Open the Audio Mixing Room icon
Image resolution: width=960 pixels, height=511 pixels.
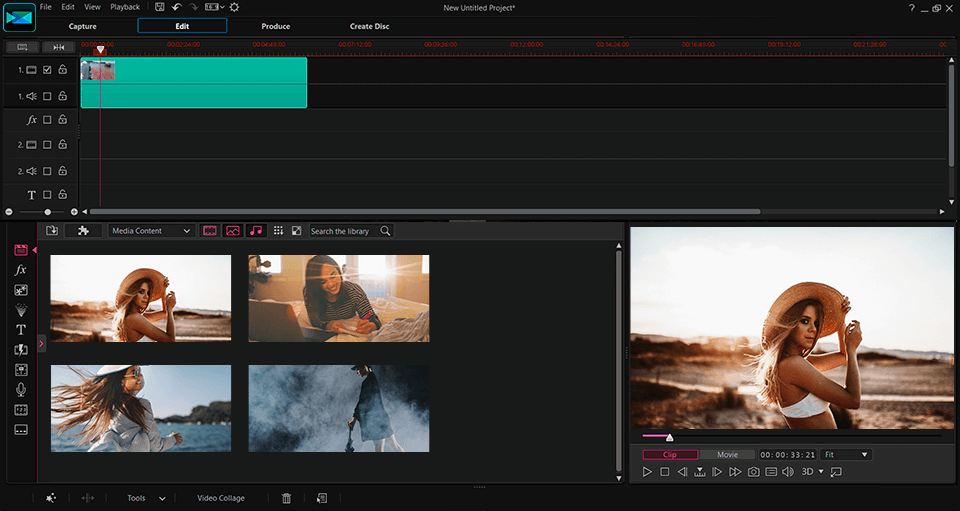click(x=21, y=370)
